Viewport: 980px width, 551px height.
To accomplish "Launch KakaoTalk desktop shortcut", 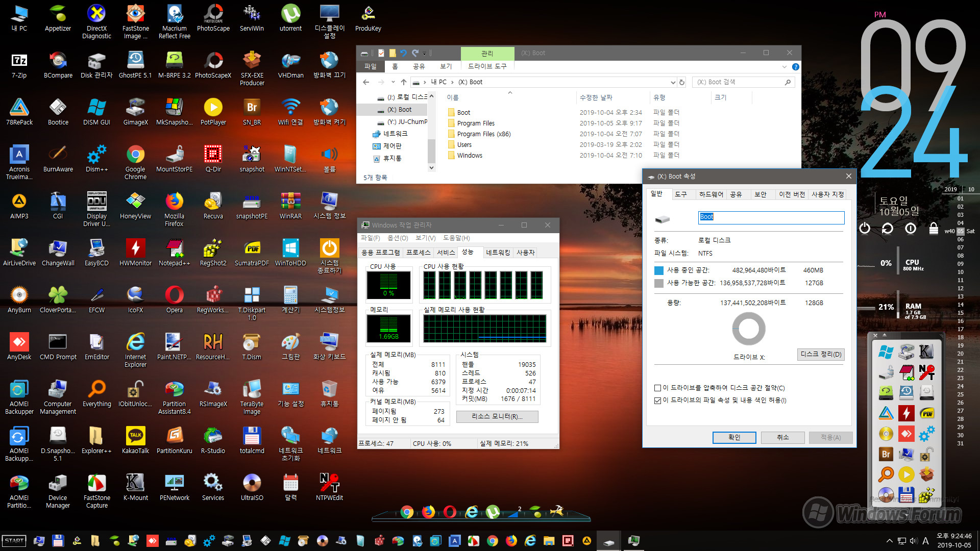I will pos(135,440).
